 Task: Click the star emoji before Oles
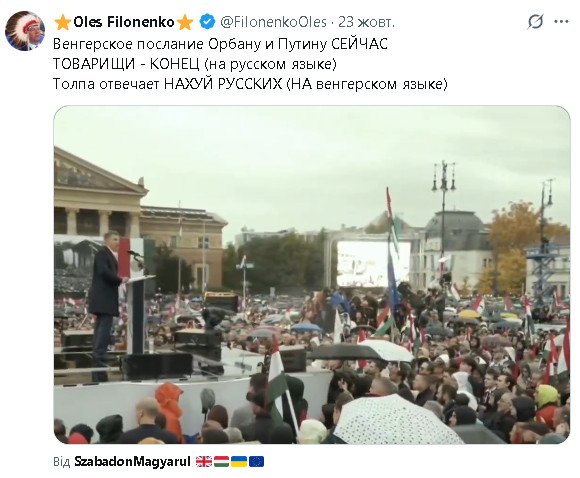(x=63, y=22)
